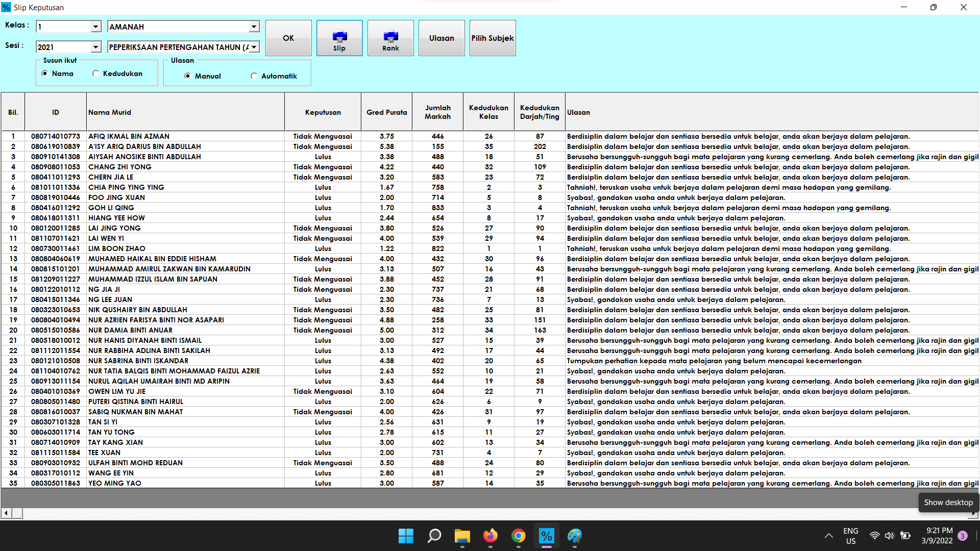Expand the Peperiksaan Pertengahan Tahun dropdown
Image resolution: width=980 pixels, height=551 pixels.
[254, 47]
